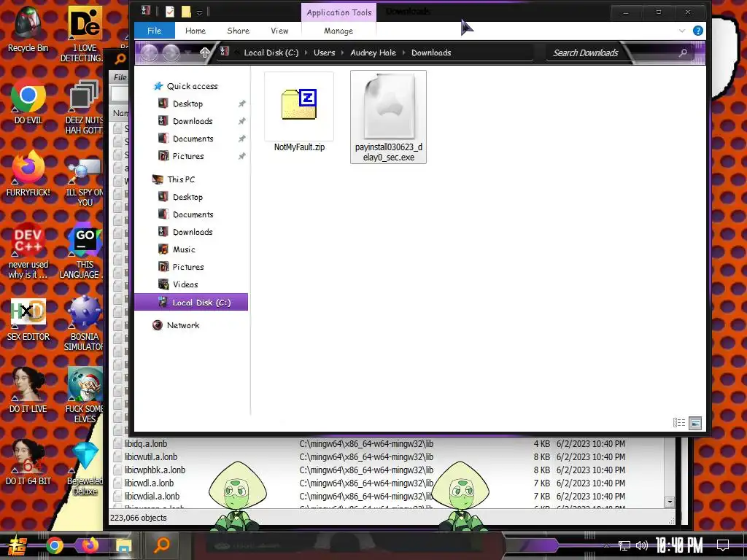Open the GoLand desktop icon
747x560 pixels.
point(85,250)
